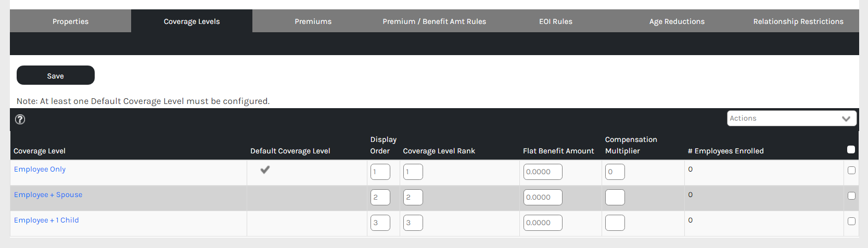
Task: Check the Employee Only row checkbox
Action: pos(851,170)
